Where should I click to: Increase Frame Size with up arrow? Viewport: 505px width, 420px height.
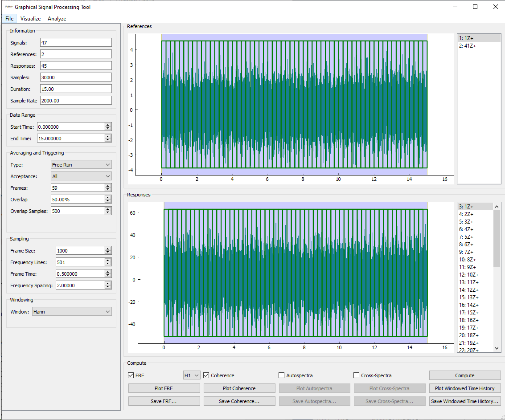click(x=108, y=249)
